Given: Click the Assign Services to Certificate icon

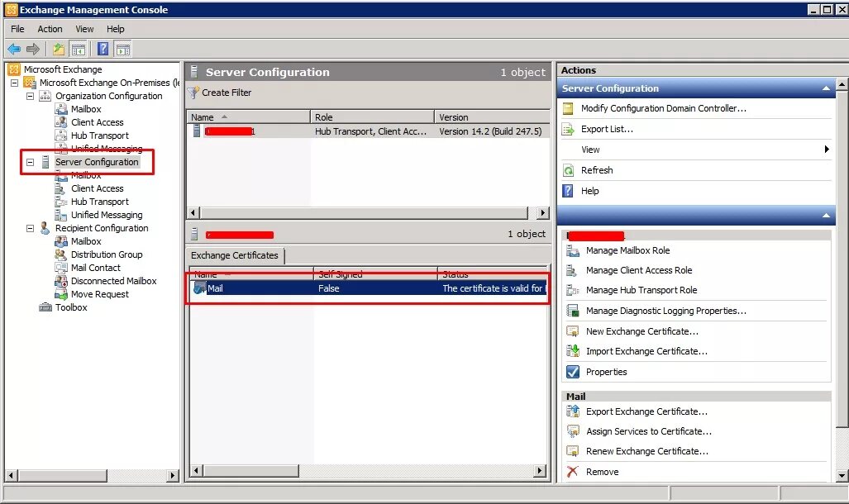Looking at the screenshot, I should tap(572, 431).
